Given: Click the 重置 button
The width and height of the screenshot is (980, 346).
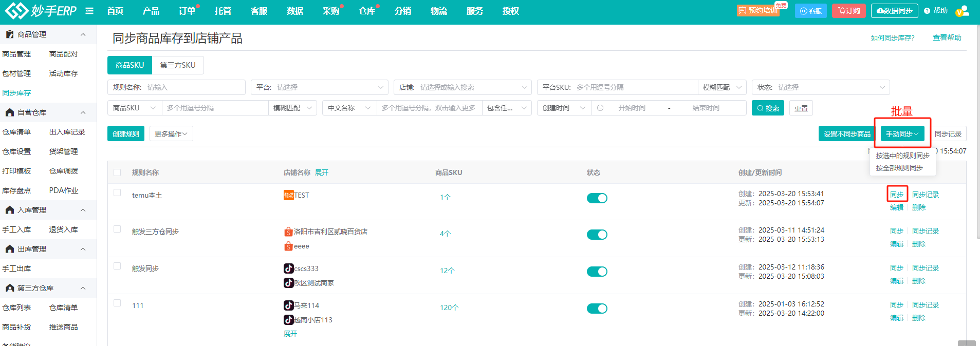Looking at the screenshot, I should (x=801, y=108).
